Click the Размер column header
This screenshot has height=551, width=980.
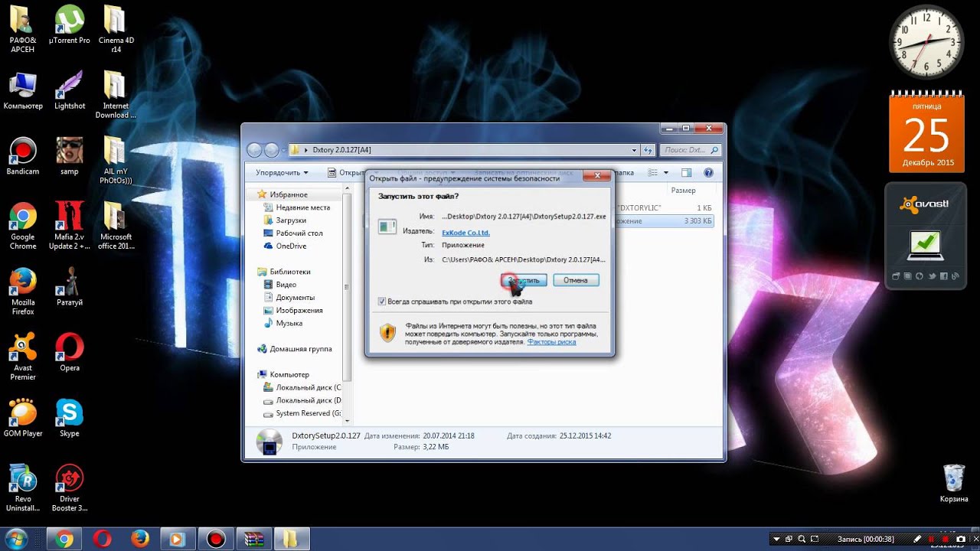(x=683, y=191)
